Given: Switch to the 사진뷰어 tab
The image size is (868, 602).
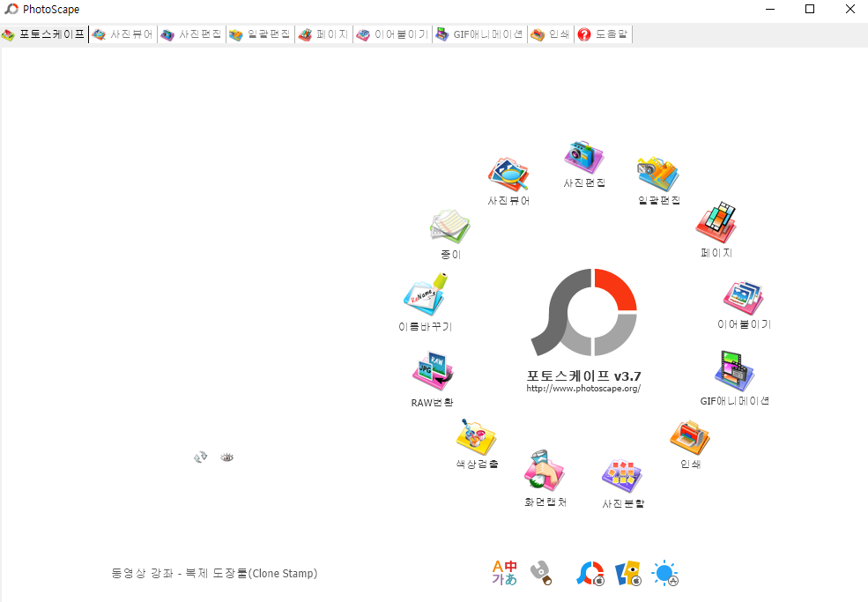Looking at the screenshot, I should coord(122,34).
